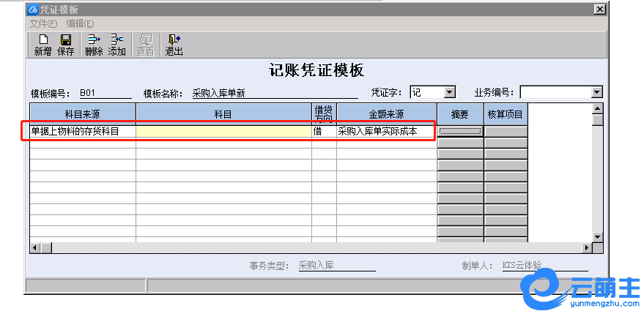Expand the 凭证字 dropdown

tap(450, 92)
